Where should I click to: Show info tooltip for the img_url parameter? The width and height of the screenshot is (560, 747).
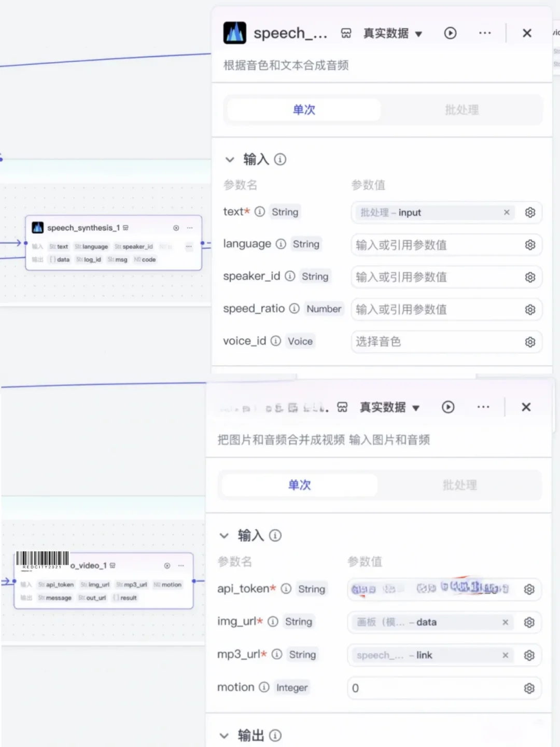click(273, 621)
